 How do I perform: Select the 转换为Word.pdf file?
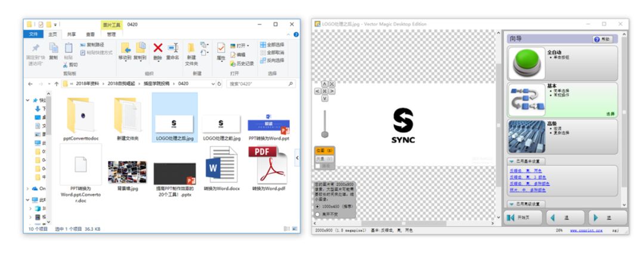[x=270, y=168]
